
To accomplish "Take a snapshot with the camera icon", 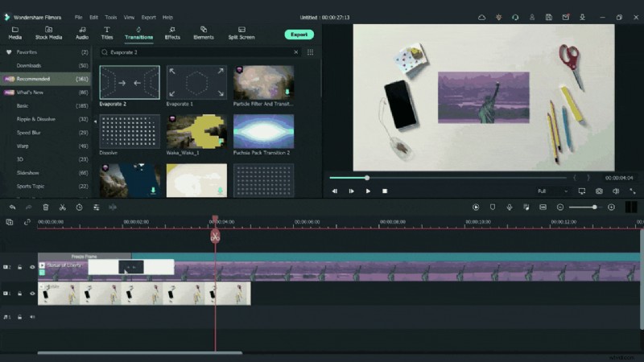I will pos(599,191).
